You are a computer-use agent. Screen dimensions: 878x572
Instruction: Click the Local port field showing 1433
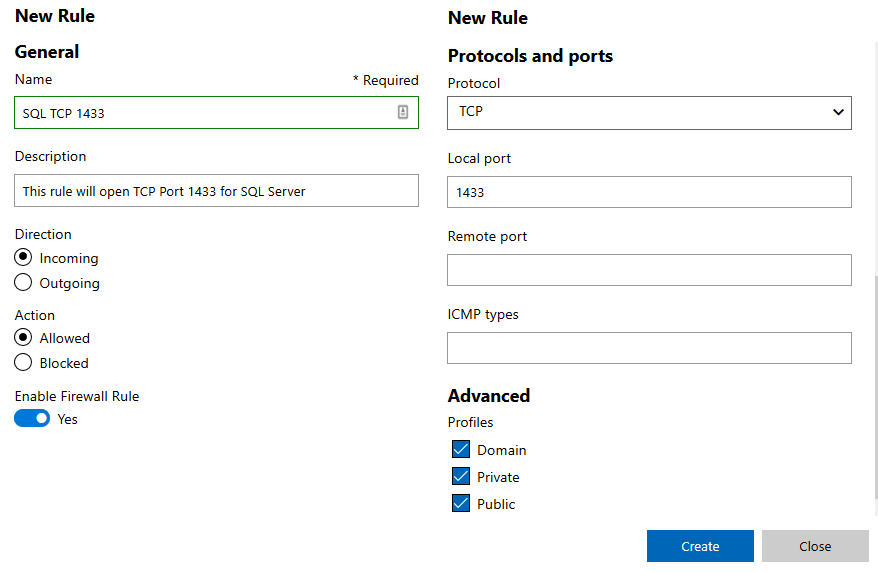pyautogui.click(x=649, y=192)
